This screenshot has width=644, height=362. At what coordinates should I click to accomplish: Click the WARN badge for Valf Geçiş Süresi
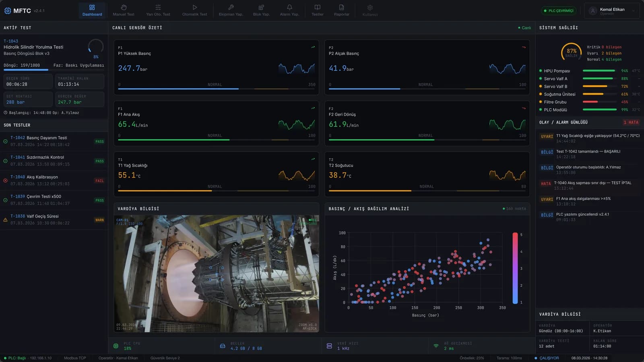99,220
